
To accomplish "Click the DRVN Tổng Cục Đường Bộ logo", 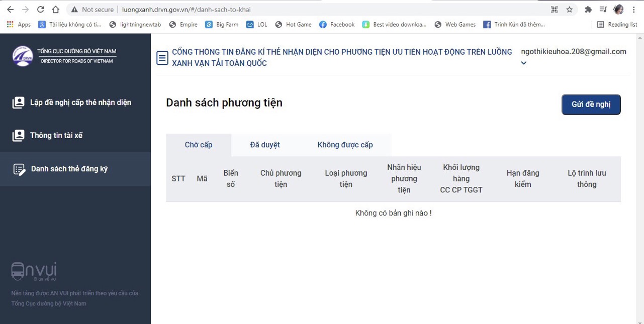I will tap(24, 56).
